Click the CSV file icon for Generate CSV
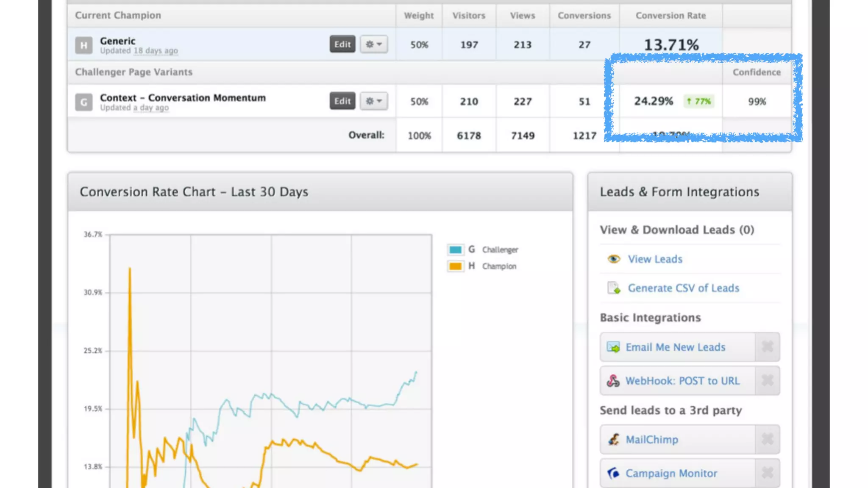This screenshot has width=868, height=488. [613, 288]
